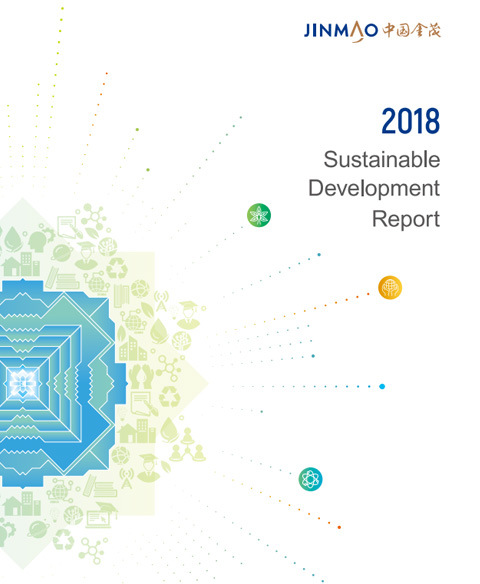Click the word Sustainable in the title
Image resolution: width=480 pixels, height=584 pixels.
pyautogui.click(x=382, y=159)
